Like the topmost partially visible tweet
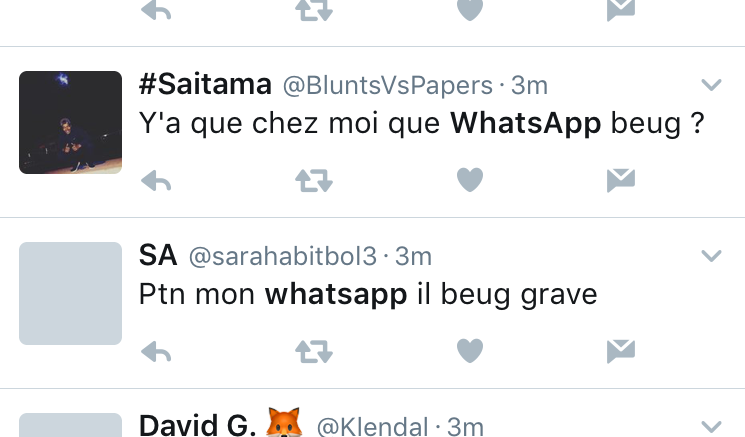 click(x=470, y=10)
